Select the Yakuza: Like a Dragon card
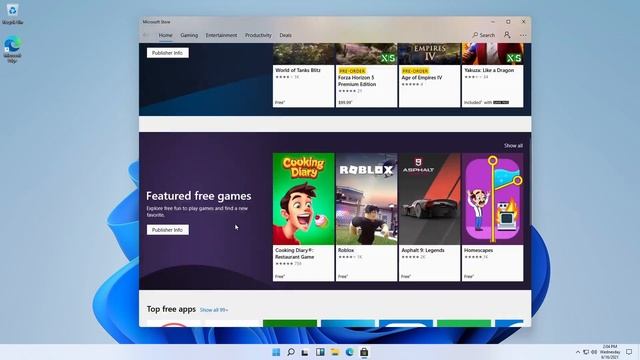 492,76
